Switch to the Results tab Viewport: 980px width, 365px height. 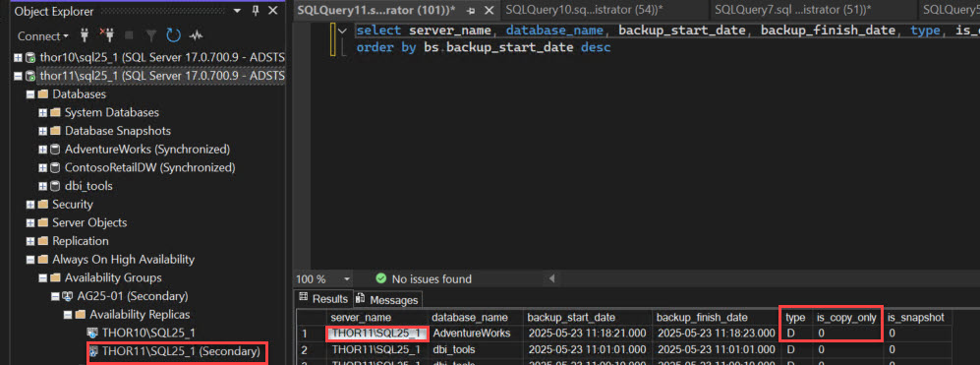323,299
